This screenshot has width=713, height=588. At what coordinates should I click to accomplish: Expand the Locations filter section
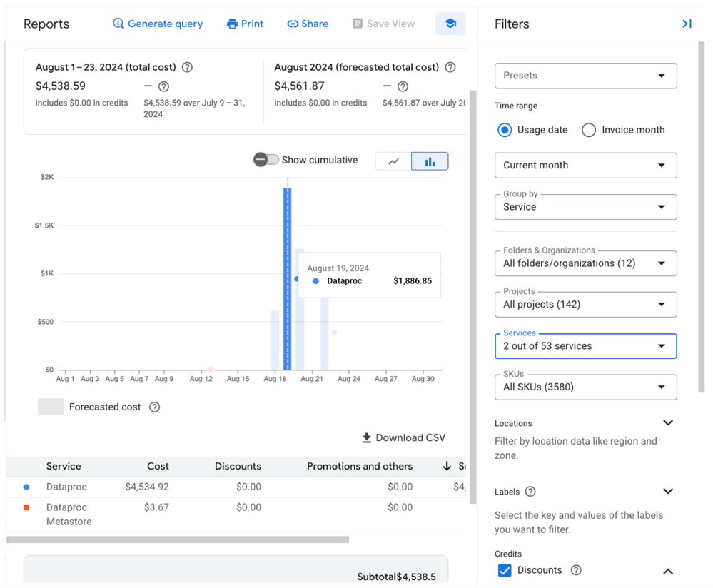click(668, 423)
